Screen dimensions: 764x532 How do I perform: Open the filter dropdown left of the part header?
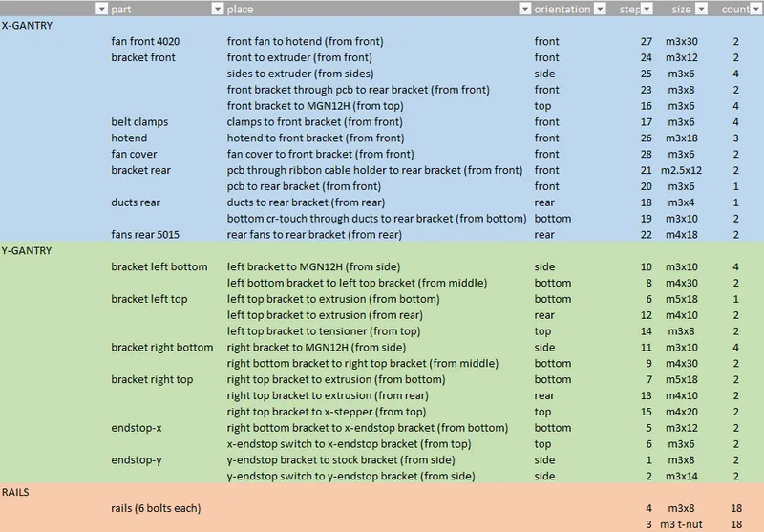[101, 9]
